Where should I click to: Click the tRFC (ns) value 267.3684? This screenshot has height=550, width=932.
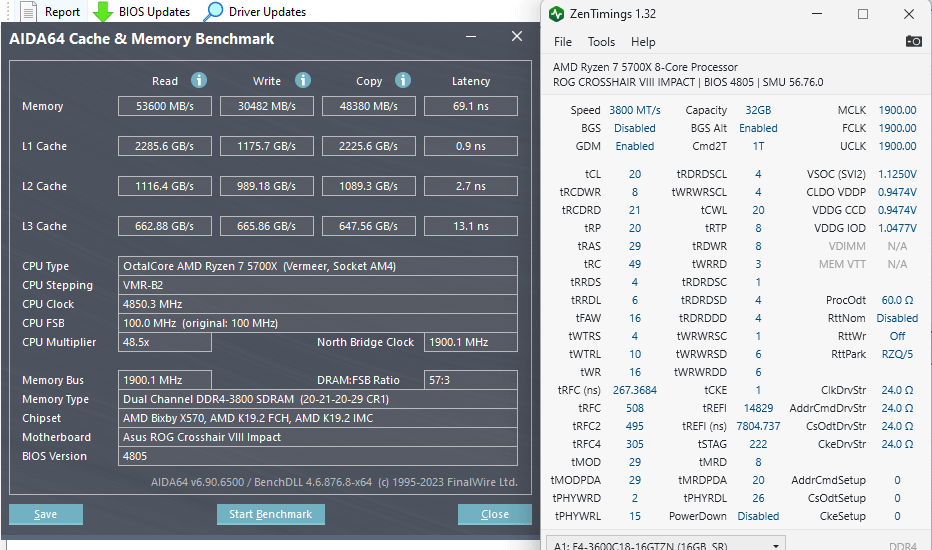635,390
